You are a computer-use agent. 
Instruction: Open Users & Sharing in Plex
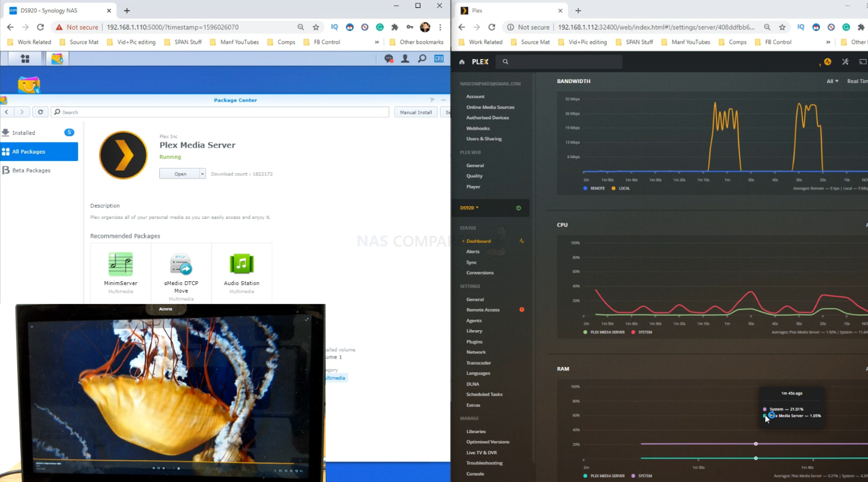tap(484, 139)
